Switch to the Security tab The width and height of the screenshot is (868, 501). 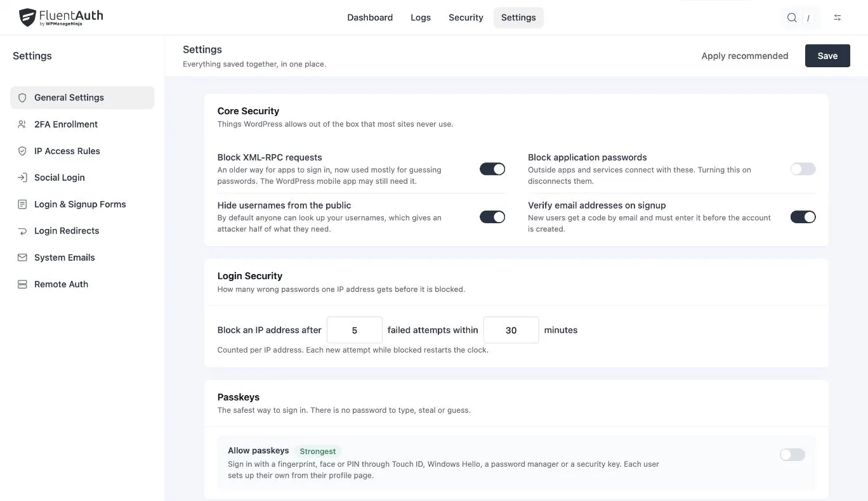coord(466,18)
